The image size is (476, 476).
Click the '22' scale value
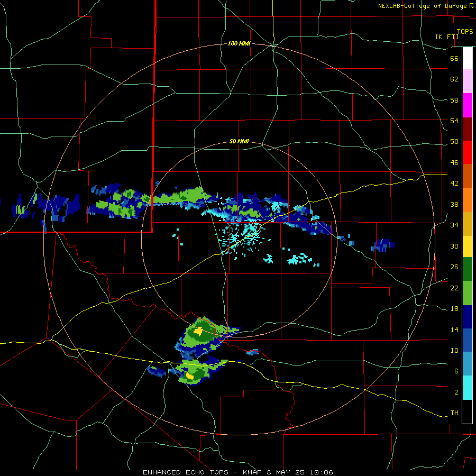(454, 288)
